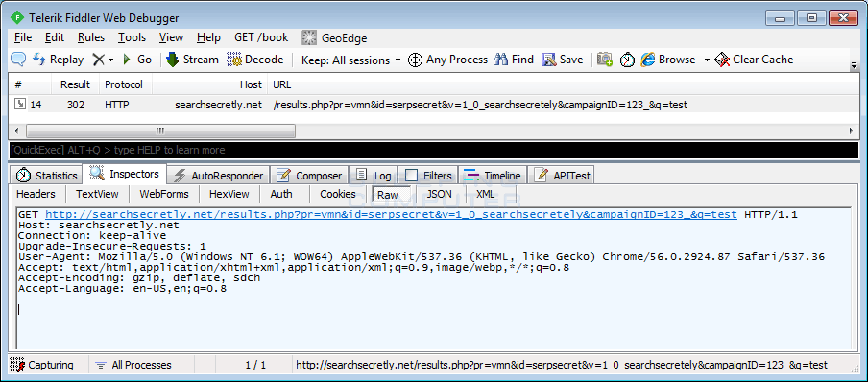Follow the searchsecretly.net request URL link
The height and width of the screenshot is (382, 868).
(x=391, y=215)
